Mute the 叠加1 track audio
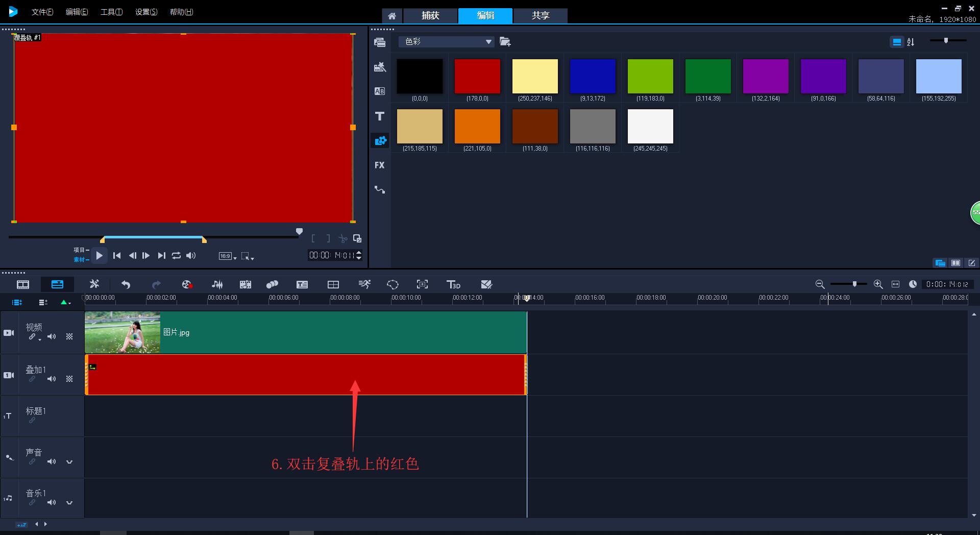Viewport: 980px width, 535px height. [52, 379]
